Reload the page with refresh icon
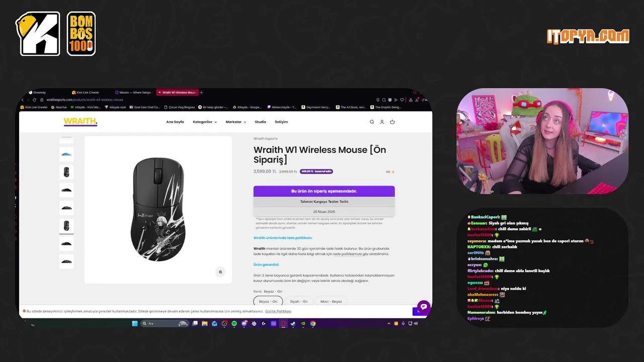The width and height of the screenshot is (644, 362). tap(34, 100)
